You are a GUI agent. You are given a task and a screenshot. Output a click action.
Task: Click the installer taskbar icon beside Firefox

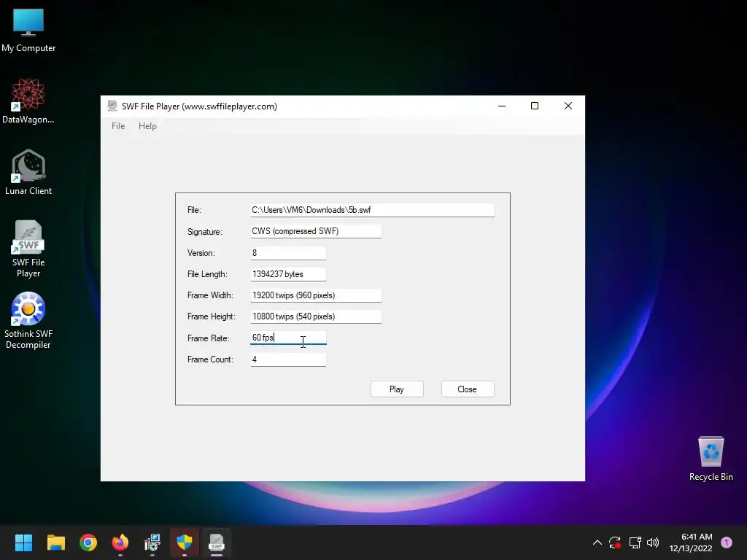click(152, 542)
